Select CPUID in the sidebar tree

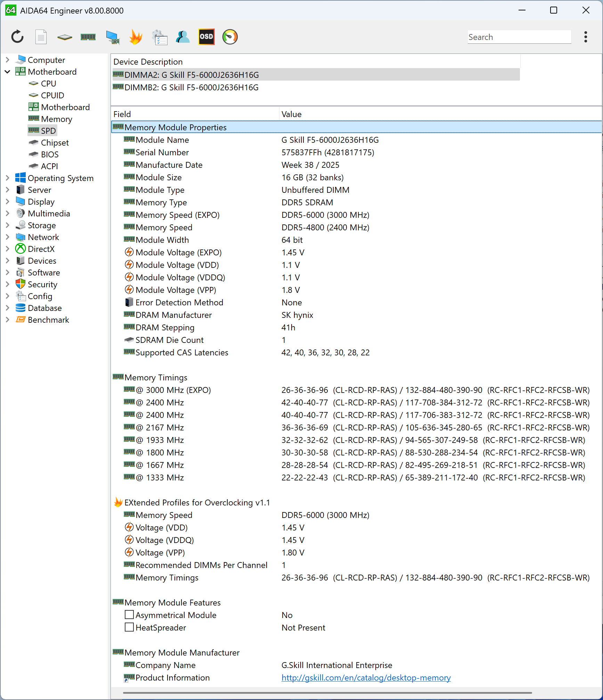point(52,96)
